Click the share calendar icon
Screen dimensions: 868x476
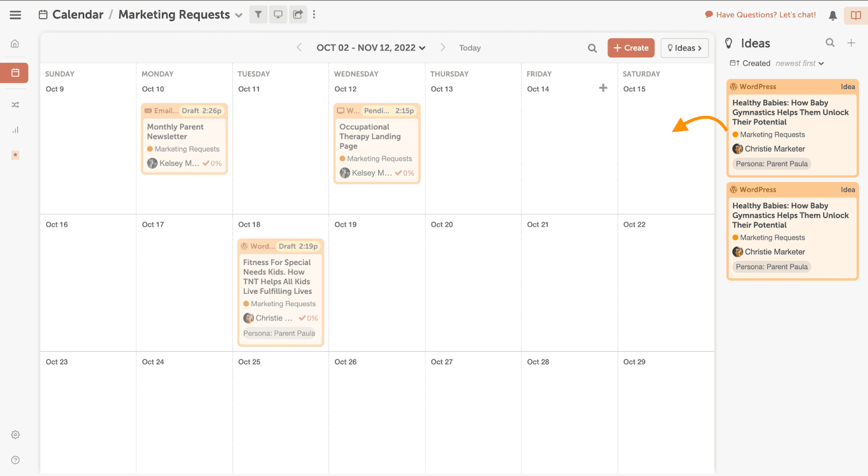[298, 15]
